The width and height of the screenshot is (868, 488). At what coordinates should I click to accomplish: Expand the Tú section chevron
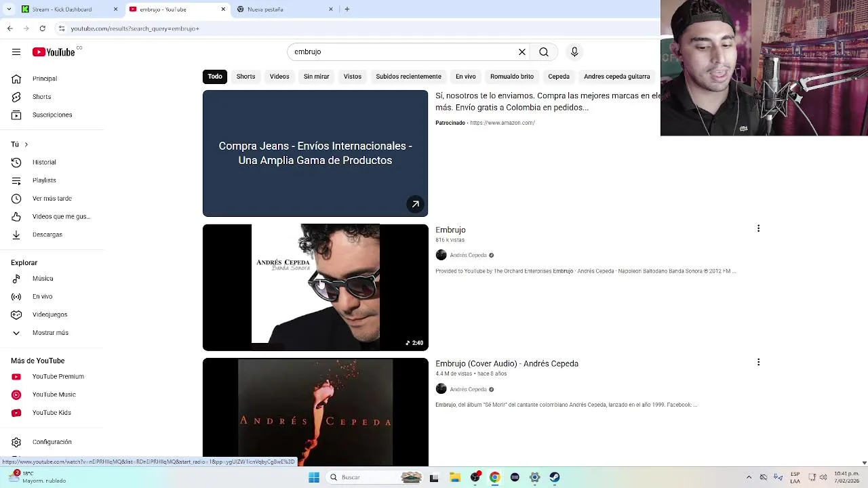coord(26,144)
